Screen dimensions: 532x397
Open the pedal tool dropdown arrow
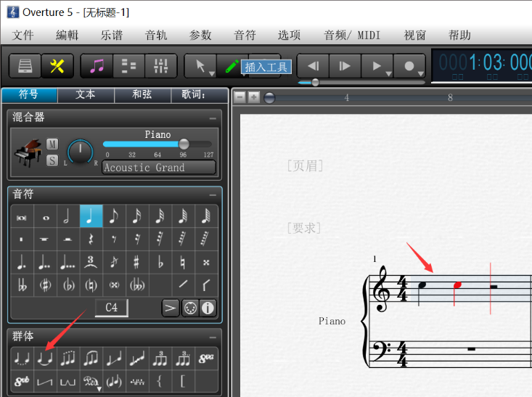coord(99,389)
